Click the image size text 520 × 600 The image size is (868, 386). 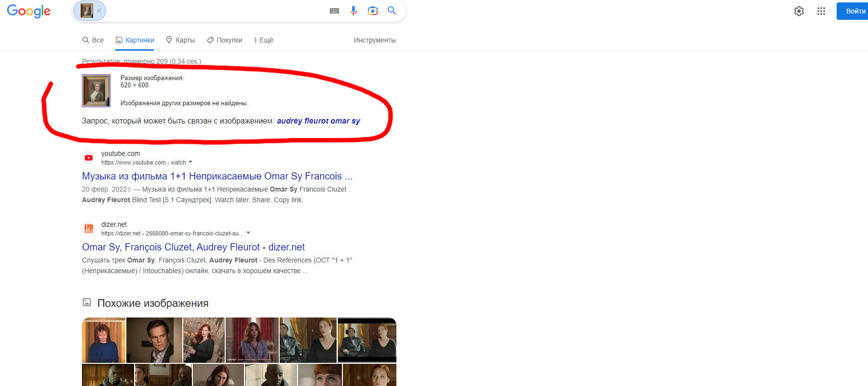135,85
